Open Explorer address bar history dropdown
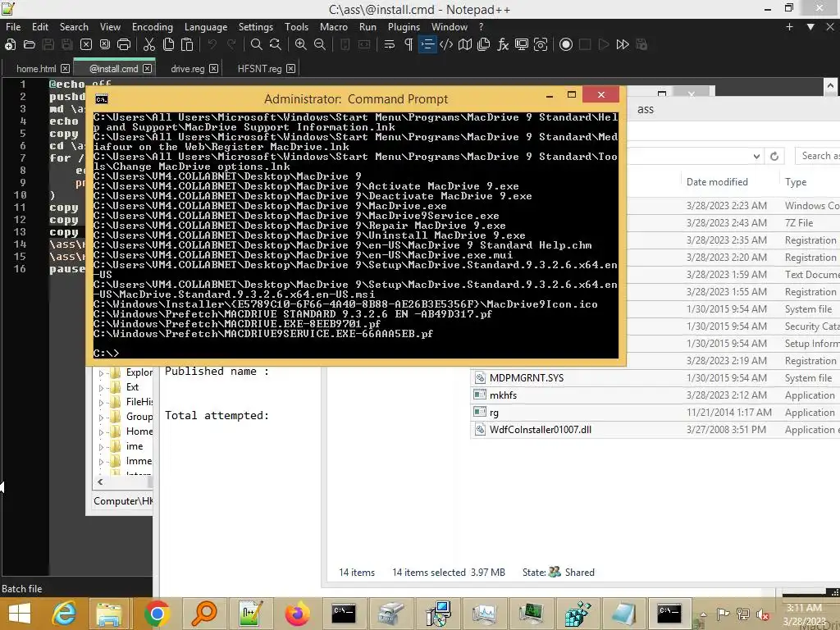 tap(756, 157)
